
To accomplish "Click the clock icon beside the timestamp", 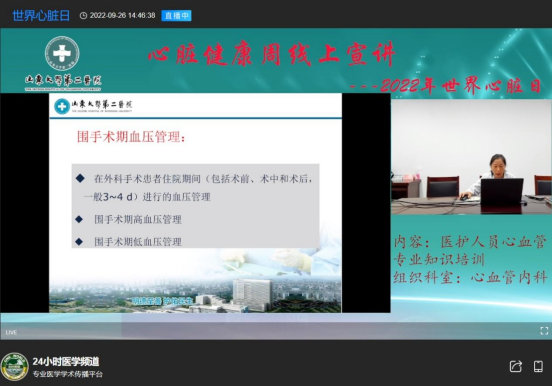I will pyautogui.click(x=83, y=16).
